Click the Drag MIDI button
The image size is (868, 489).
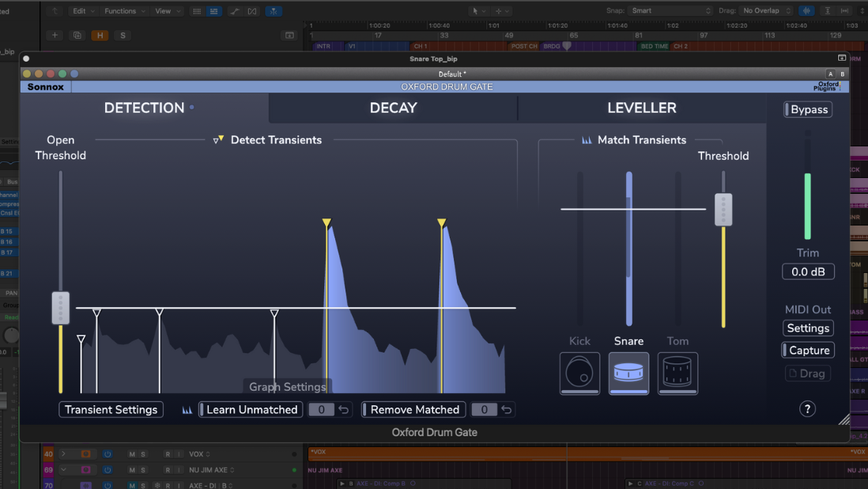pos(808,373)
